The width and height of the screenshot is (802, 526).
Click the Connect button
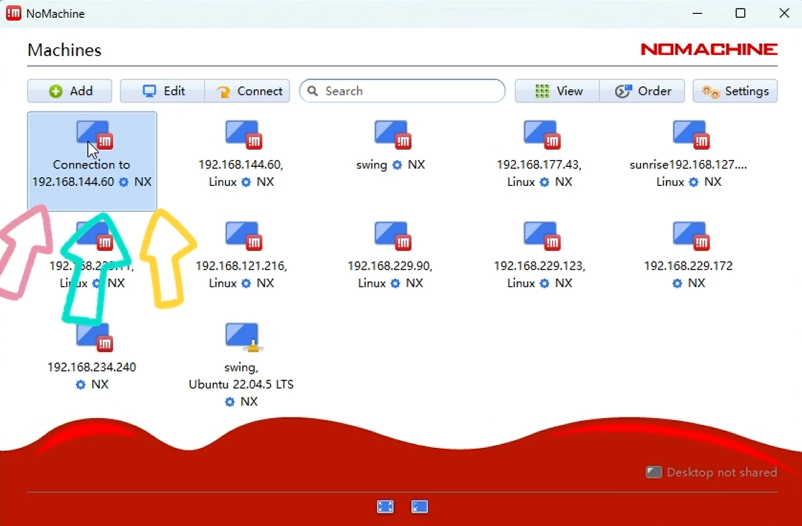[x=248, y=91]
